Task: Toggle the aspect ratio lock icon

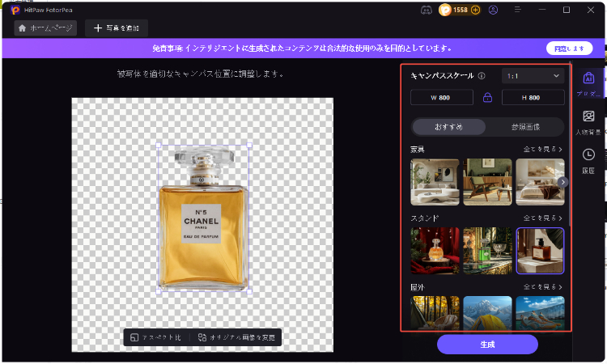Action: [x=487, y=98]
